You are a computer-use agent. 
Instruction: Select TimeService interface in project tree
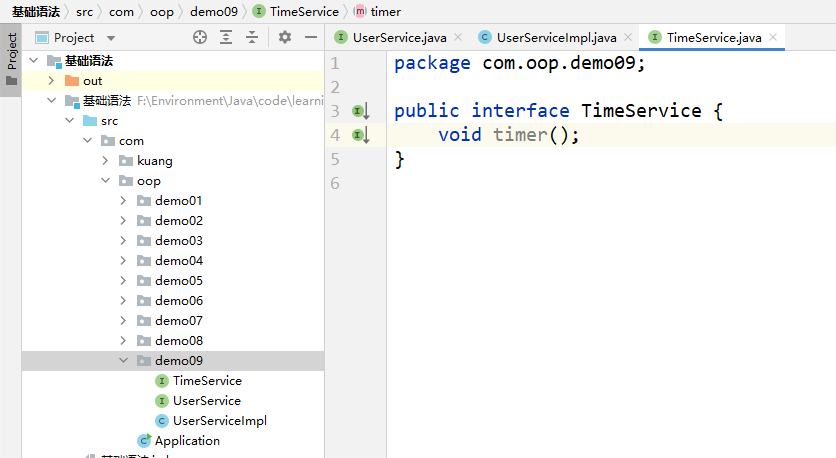173,381
